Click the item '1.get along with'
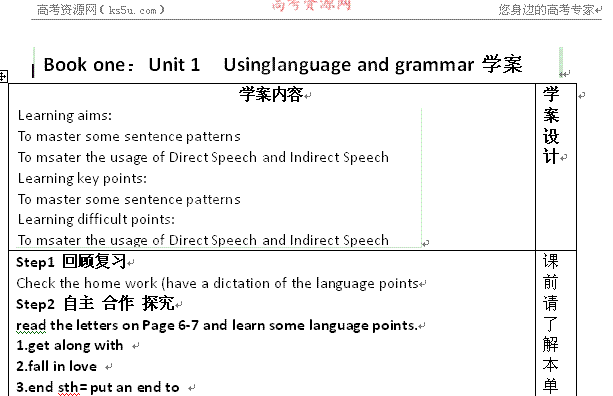 pos(70,346)
